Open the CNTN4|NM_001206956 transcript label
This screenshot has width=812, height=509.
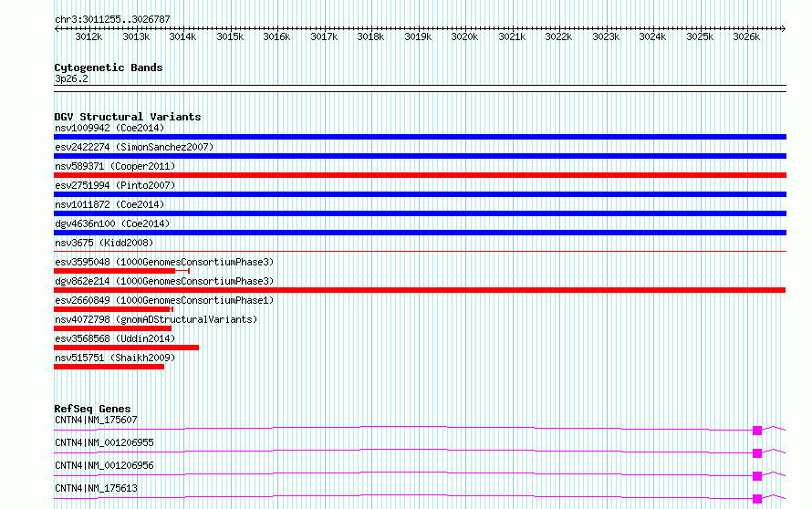[x=104, y=465]
